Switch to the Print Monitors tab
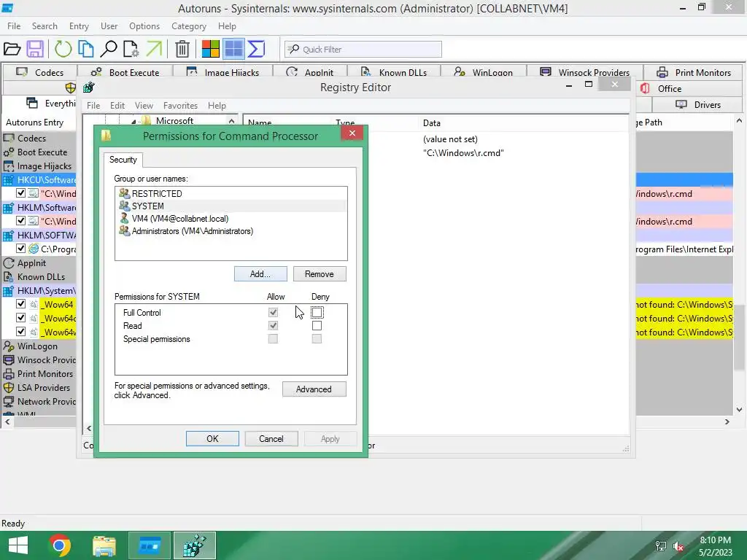The height and width of the screenshot is (560, 747). pyautogui.click(x=694, y=72)
